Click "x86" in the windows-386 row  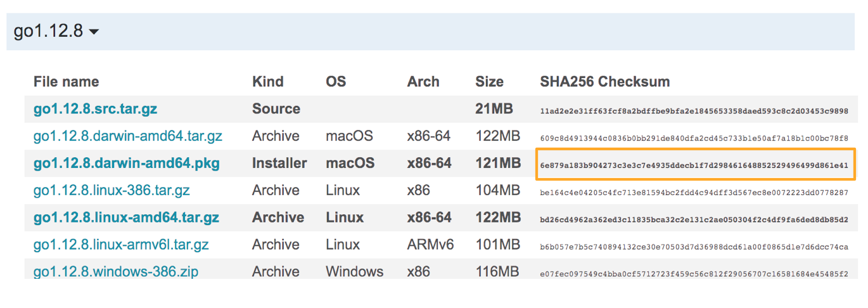(x=419, y=271)
